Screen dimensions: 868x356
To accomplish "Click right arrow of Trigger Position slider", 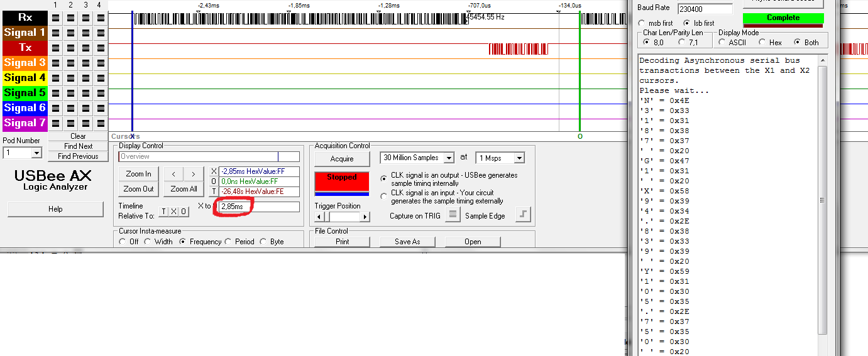I will pos(365,217).
